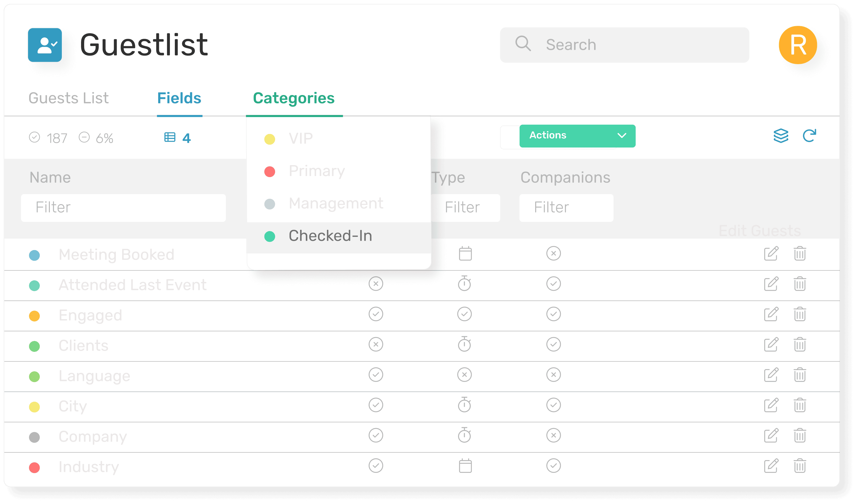Click the red color dot beside Primary

pyautogui.click(x=270, y=172)
